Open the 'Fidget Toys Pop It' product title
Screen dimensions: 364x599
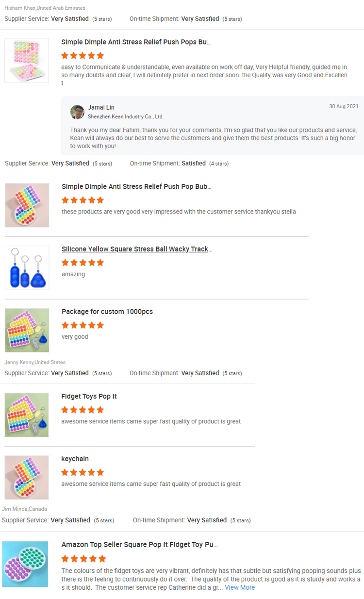point(89,397)
